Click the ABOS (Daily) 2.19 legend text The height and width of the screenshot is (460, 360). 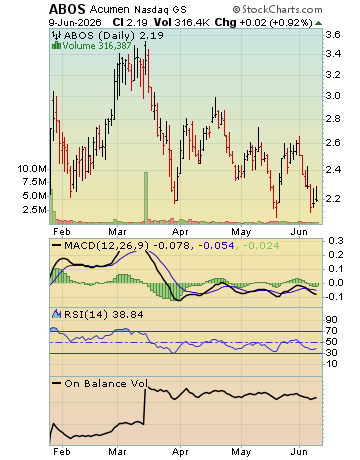pyautogui.click(x=114, y=35)
